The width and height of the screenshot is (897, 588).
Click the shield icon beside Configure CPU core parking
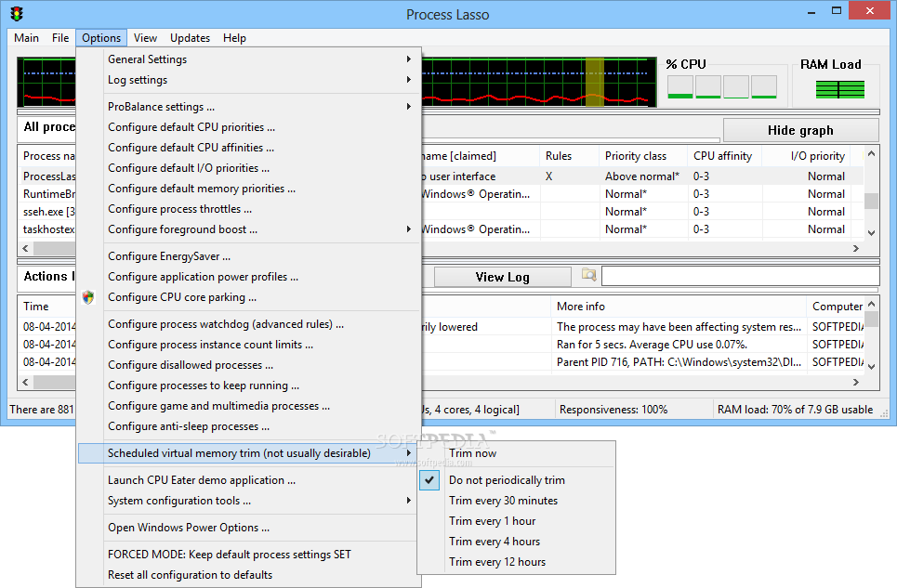tap(88, 297)
